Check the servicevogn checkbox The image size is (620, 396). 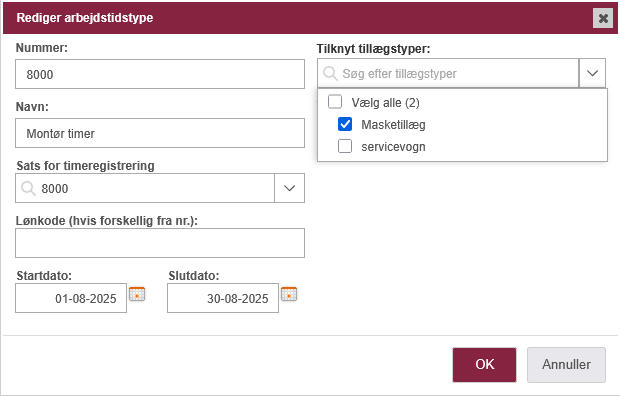pos(345,146)
